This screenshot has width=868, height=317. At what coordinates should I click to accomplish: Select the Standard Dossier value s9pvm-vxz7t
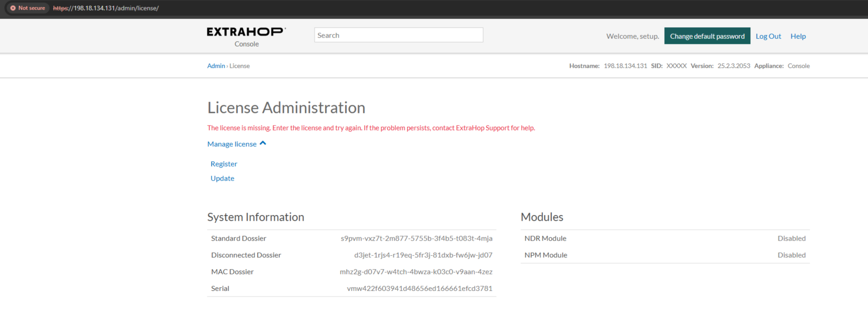[x=416, y=238]
